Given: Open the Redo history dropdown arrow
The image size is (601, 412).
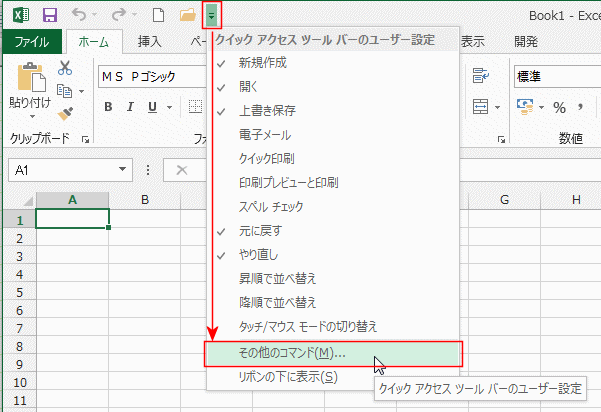Looking at the screenshot, I should (x=134, y=15).
